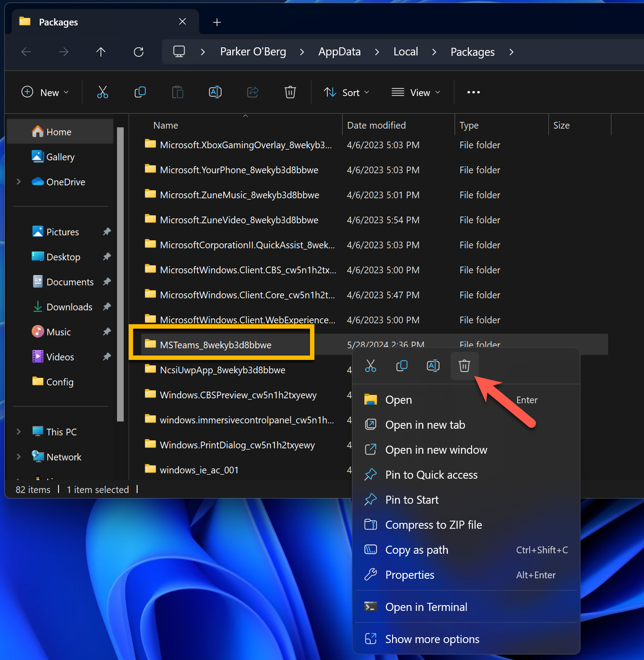Click the Cut icon in the context menu
This screenshot has height=660, width=644.
click(371, 366)
